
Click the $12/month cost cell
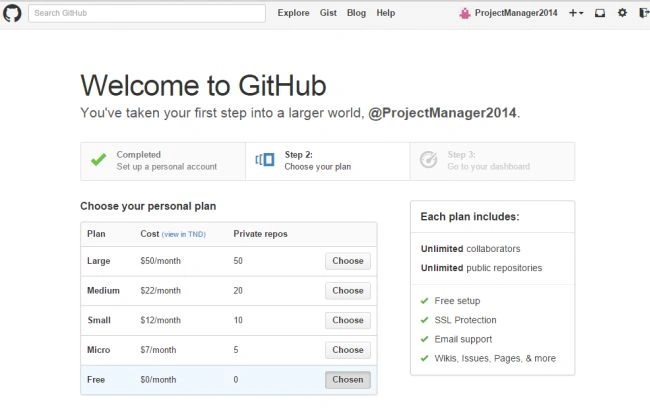[160, 320]
